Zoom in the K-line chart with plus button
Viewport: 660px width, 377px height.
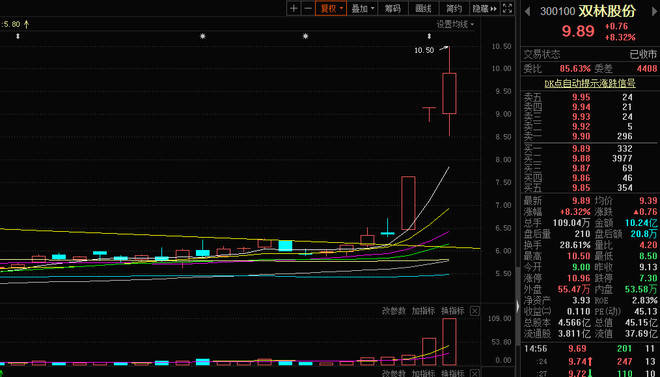[294, 8]
